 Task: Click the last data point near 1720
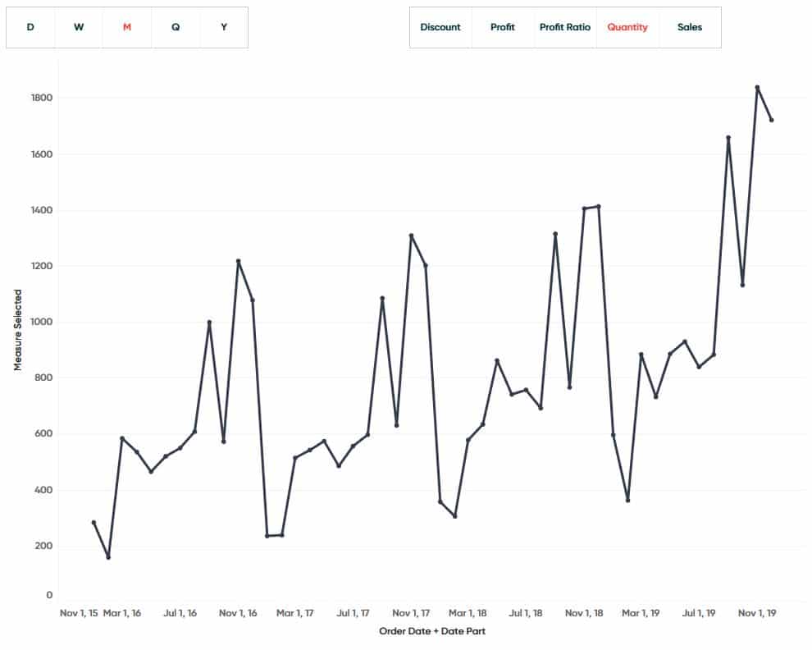(772, 121)
